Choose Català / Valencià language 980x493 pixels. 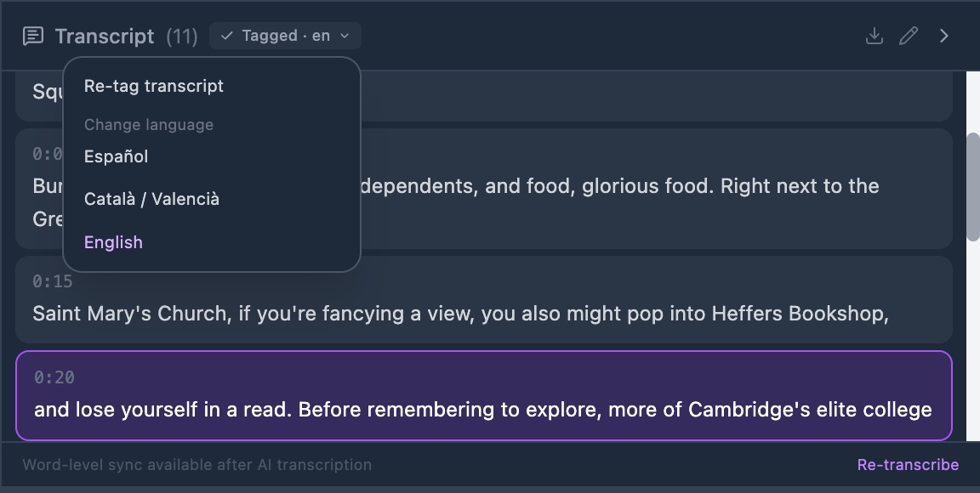(x=152, y=199)
